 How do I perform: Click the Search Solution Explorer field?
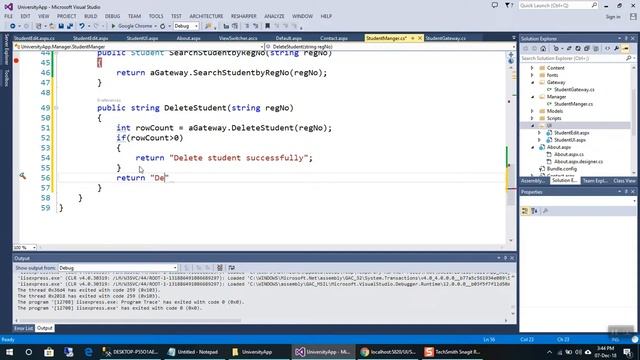[573, 58]
